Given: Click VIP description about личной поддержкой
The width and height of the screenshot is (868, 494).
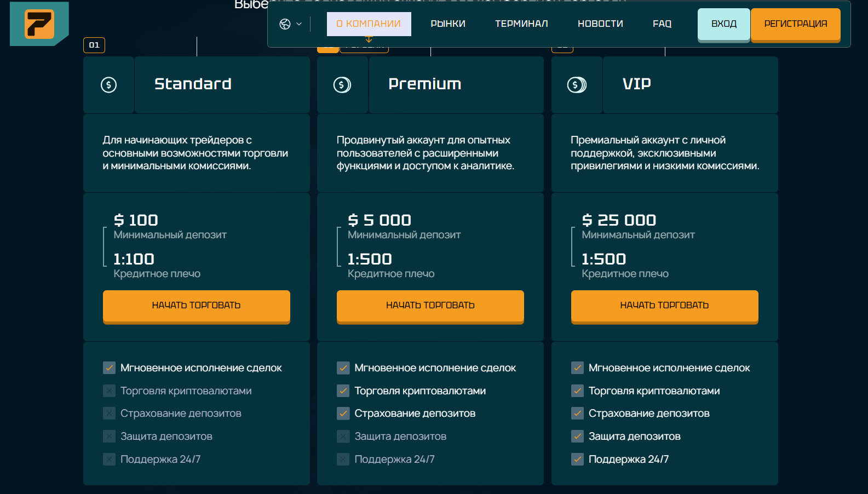Looking at the screenshot, I should [665, 153].
